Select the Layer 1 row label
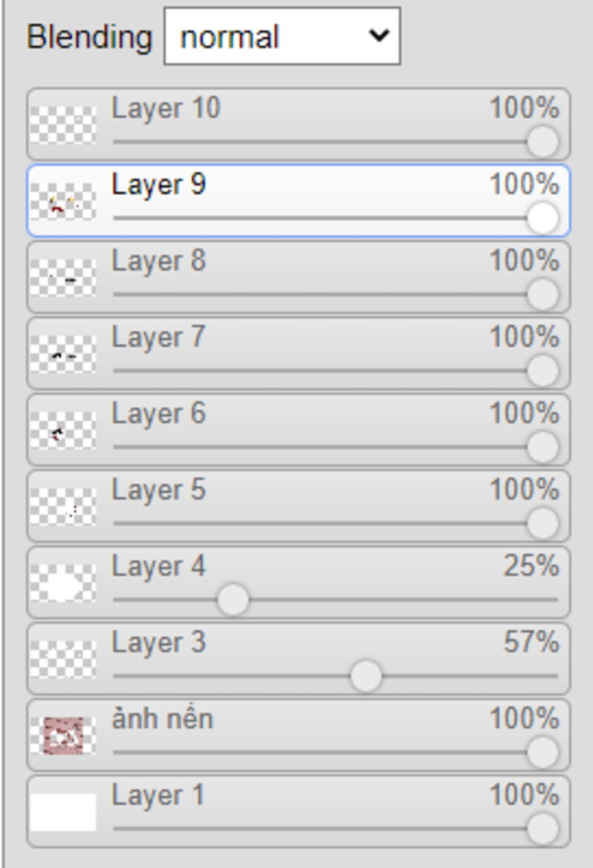The height and width of the screenshot is (868, 593). [158, 795]
